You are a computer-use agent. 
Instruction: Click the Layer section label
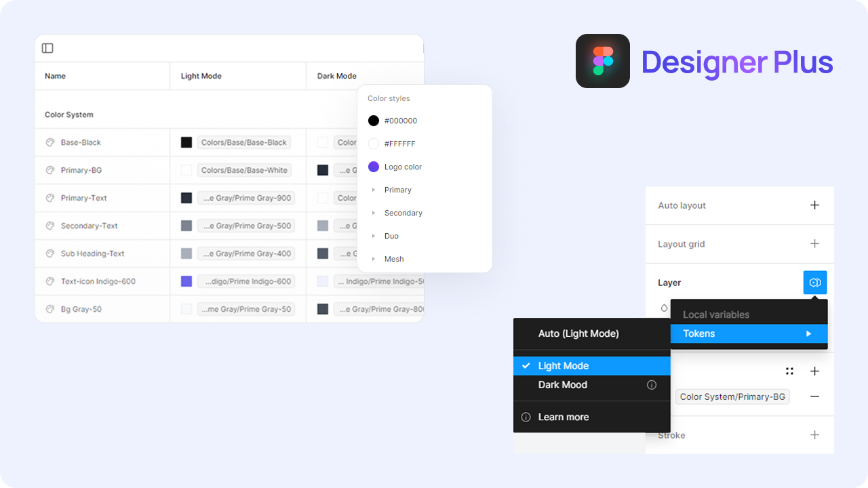[669, 283]
